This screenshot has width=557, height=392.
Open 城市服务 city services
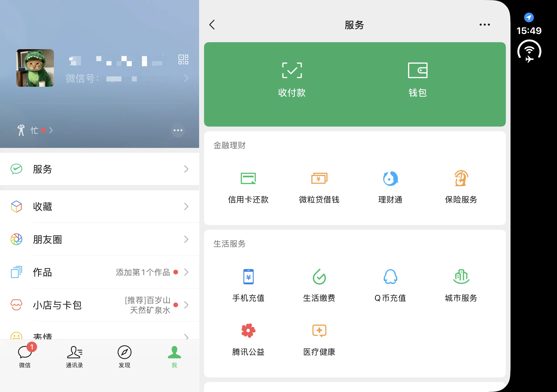pyautogui.click(x=461, y=286)
